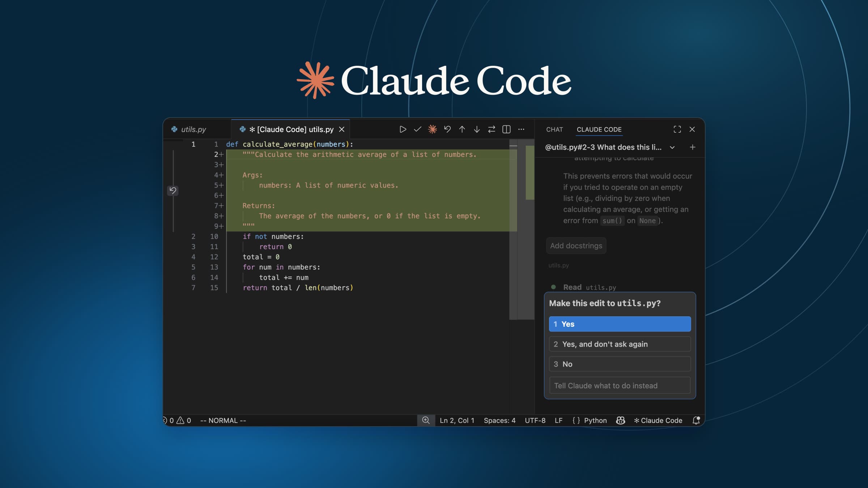This screenshot has height=488, width=868.
Task: Run the Python file with the play icon
Action: click(403, 129)
